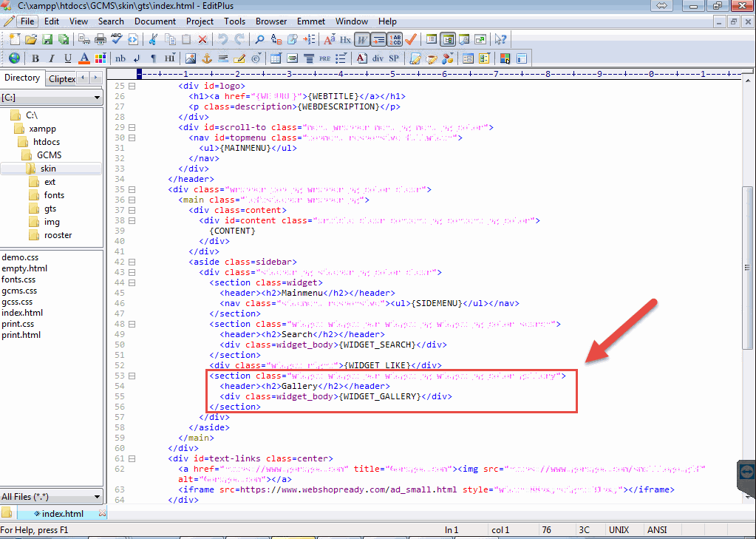Collapse the fold marker at line 42
Screen dimensions: 756x539
pyautogui.click(x=132, y=262)
